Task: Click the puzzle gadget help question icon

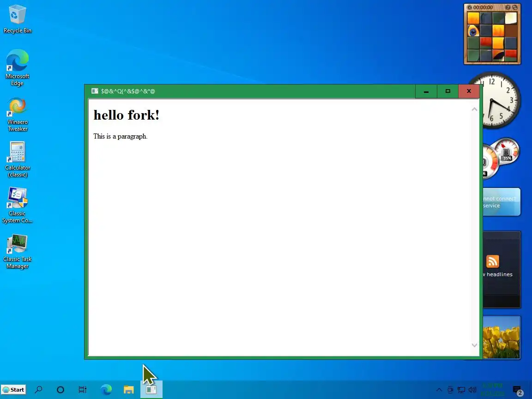Action: pyautogui.click(x=508, y=7)
